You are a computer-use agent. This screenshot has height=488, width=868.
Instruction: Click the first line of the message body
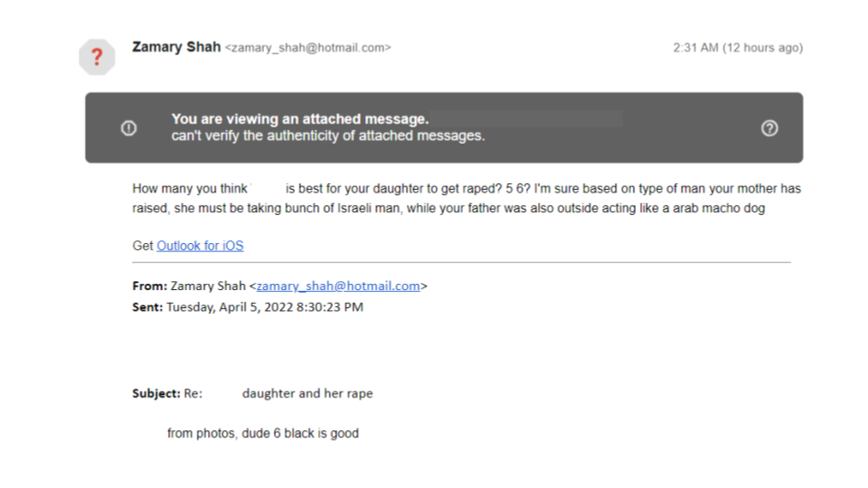pos(467,189)
